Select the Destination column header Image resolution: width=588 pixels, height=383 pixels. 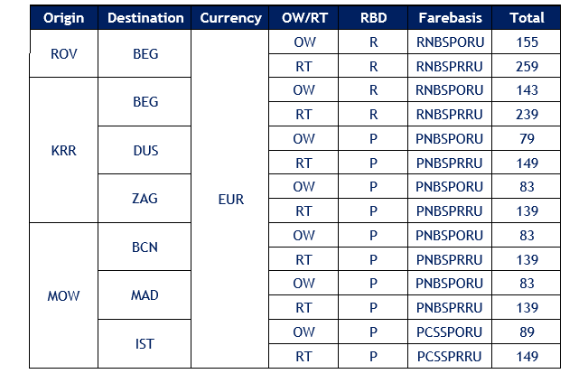145,18
